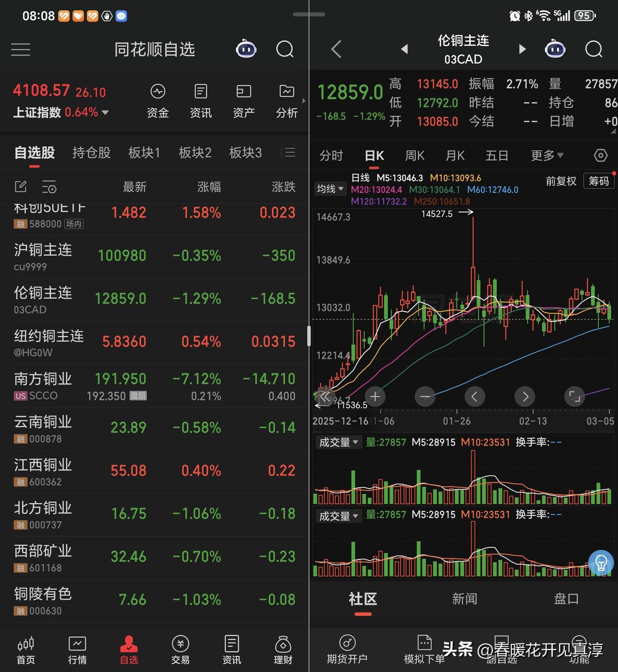Open the 新闻 tab below the chart
Screen dimensions: 618x672
click(464, 599)
